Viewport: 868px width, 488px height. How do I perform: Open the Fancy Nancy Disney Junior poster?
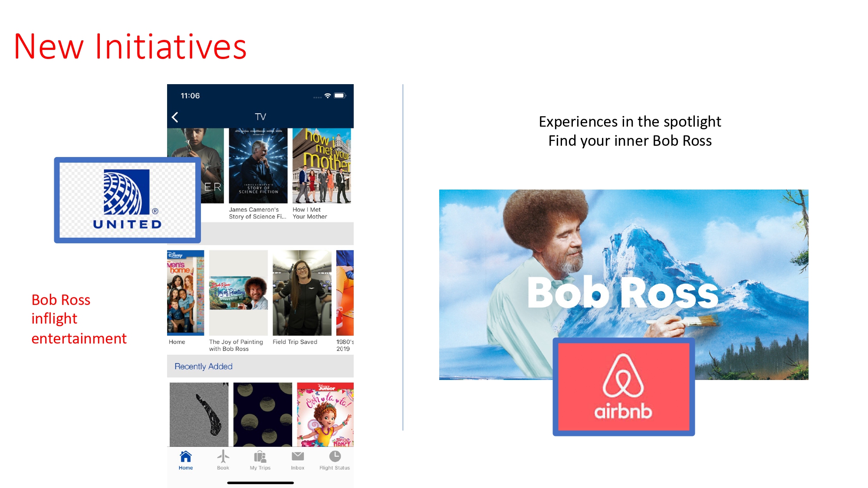[325, 415]
